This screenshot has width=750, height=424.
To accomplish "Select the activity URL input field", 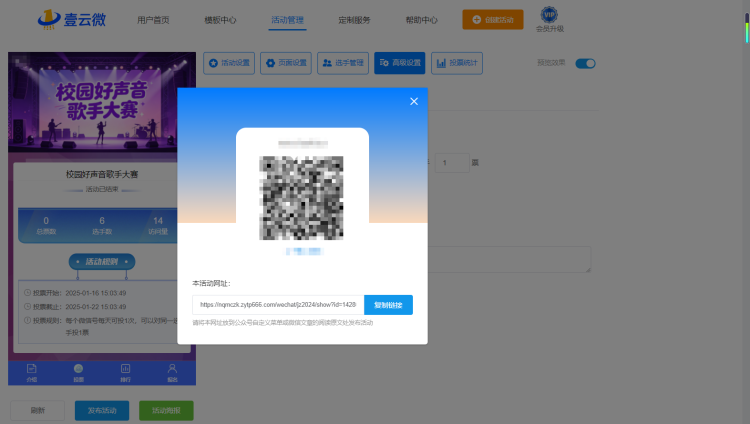I will [x=278, y=305].
